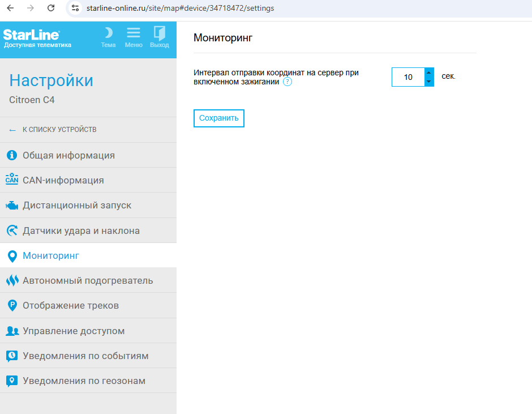532x414 pixels.
Task: Click the Сохранить button
Action: 219,118
